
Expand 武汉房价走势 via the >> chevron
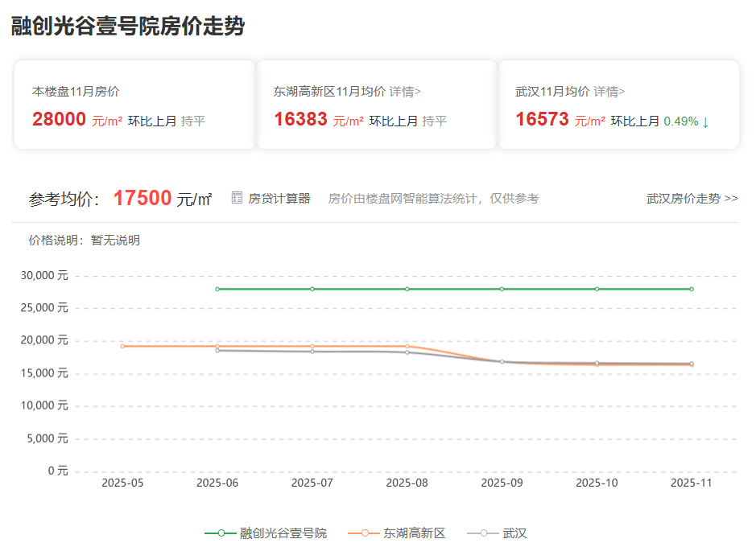[731, 198]
